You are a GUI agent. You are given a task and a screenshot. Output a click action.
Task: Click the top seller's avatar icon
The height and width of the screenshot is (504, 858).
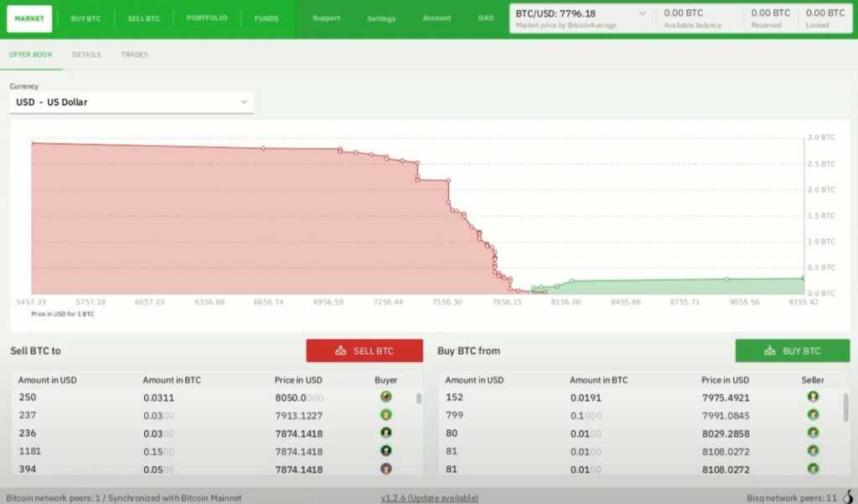tap(812, 398)
